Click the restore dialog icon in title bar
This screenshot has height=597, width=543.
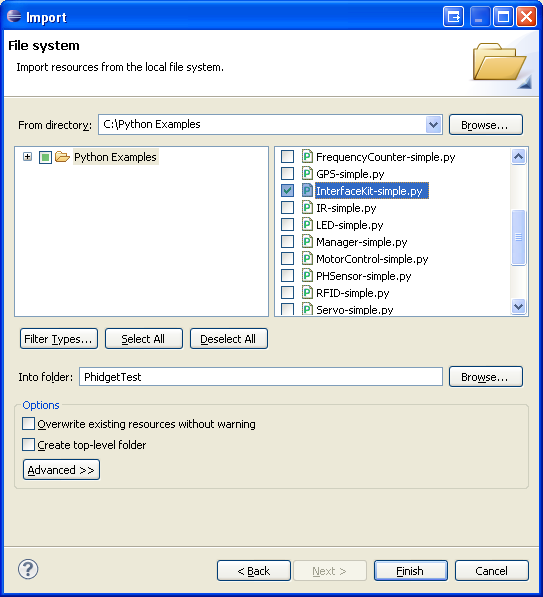[453, 17]
